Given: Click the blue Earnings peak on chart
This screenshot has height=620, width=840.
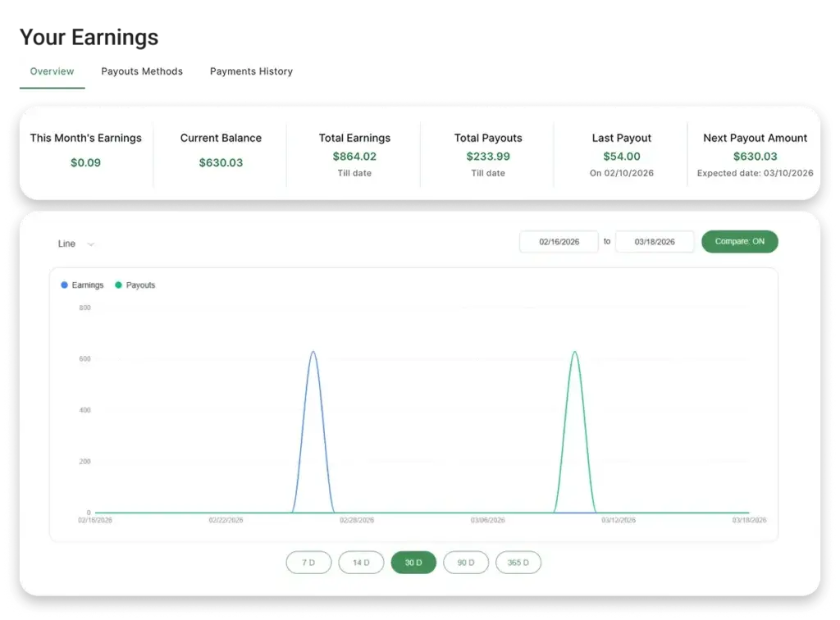Looking at the screenshot, I should click(313, 353).
